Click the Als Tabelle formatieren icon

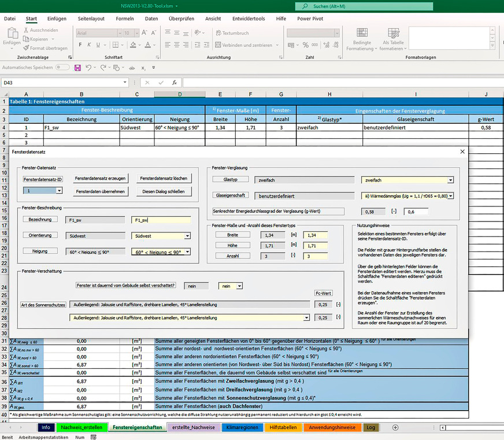pos(393,32)
